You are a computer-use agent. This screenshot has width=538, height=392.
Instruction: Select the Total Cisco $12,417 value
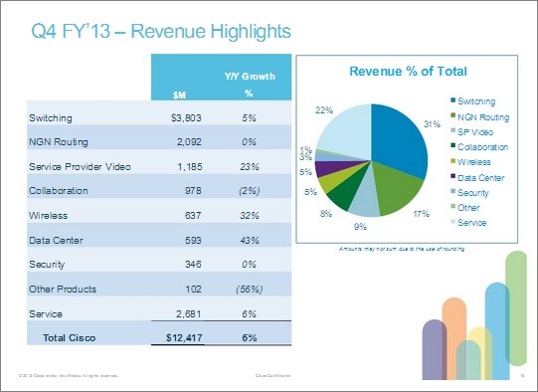point(184,337)
